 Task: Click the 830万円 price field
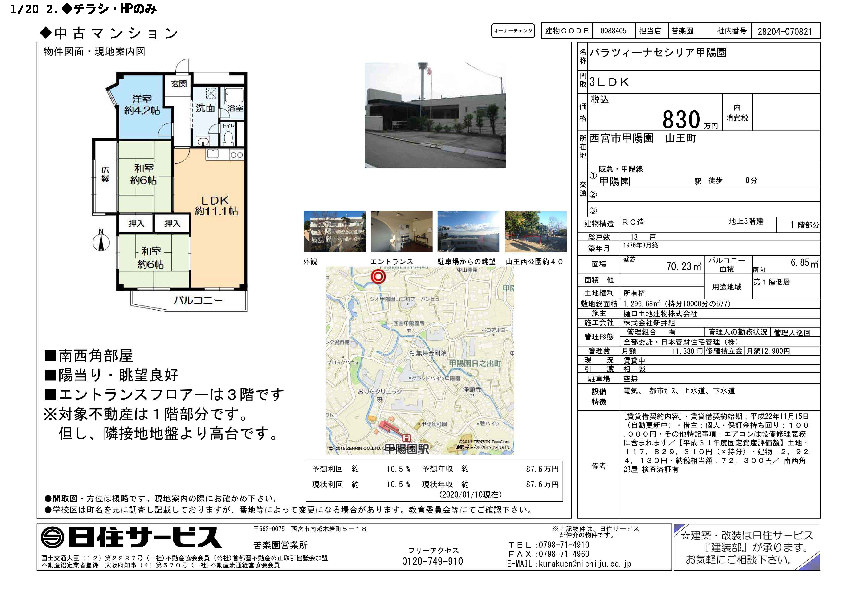[x=692, y=115]
